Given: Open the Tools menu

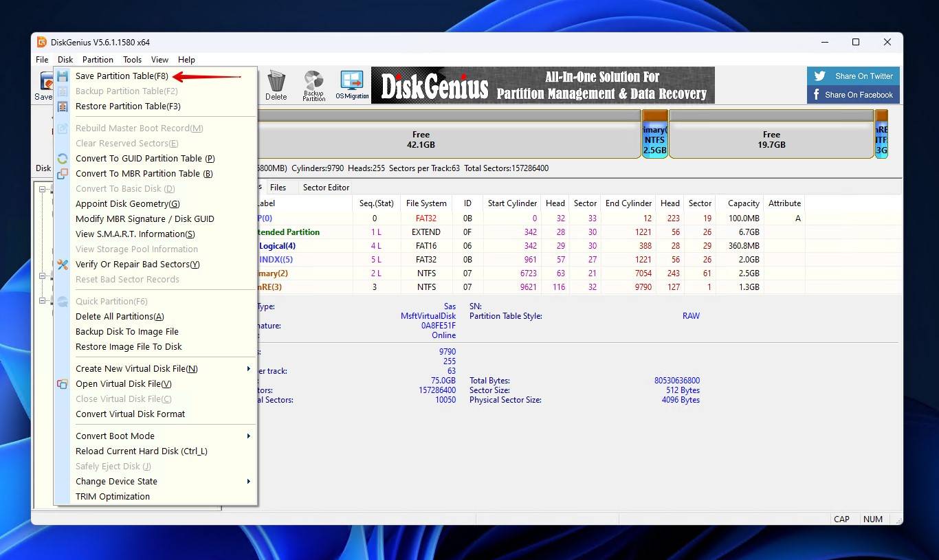Looking at the screenshot, I should 132,60.
